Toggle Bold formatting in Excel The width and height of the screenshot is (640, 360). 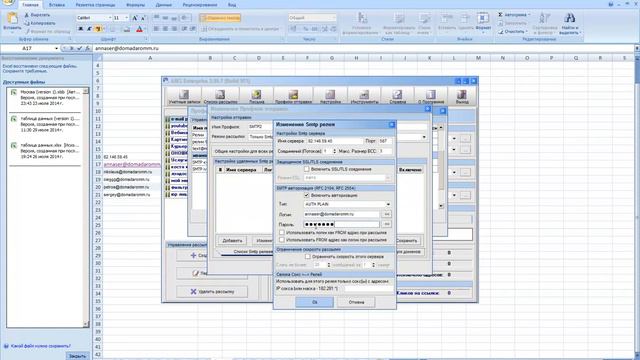point(80,29)
